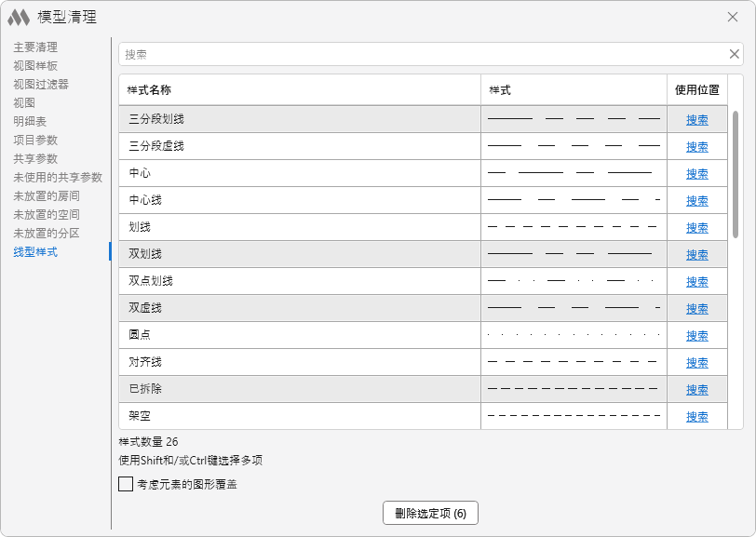
Task: Open 明细表 in the sidebar
Action: [30, 122]
